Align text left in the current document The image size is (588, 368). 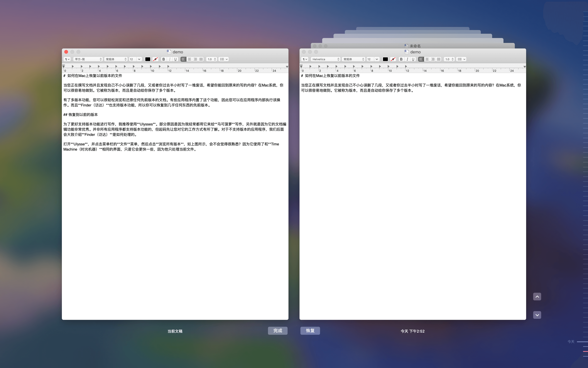pos(183,59)
